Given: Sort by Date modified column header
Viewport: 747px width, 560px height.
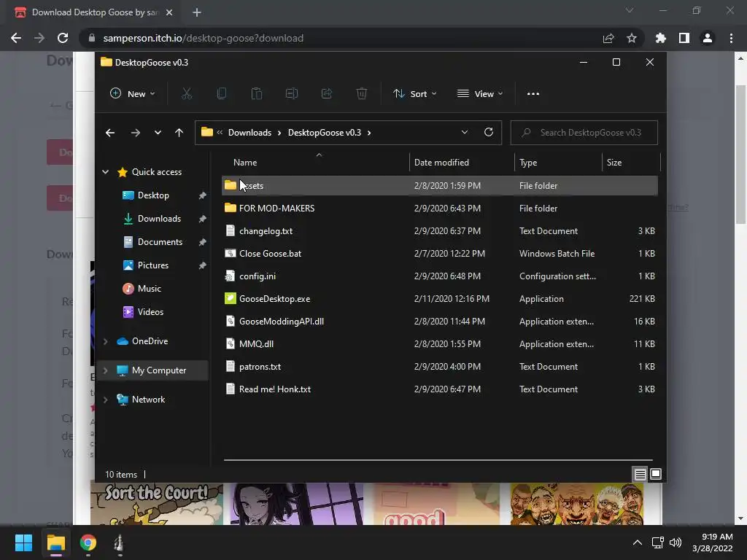Looking at the screenshot, I should tap(462, 163).
